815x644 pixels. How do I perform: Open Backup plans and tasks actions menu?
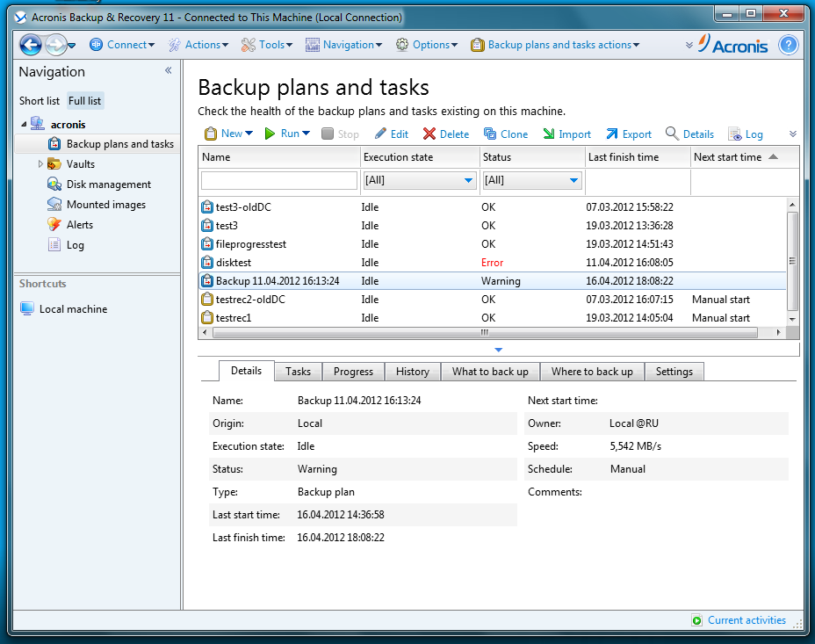point(555,45)
